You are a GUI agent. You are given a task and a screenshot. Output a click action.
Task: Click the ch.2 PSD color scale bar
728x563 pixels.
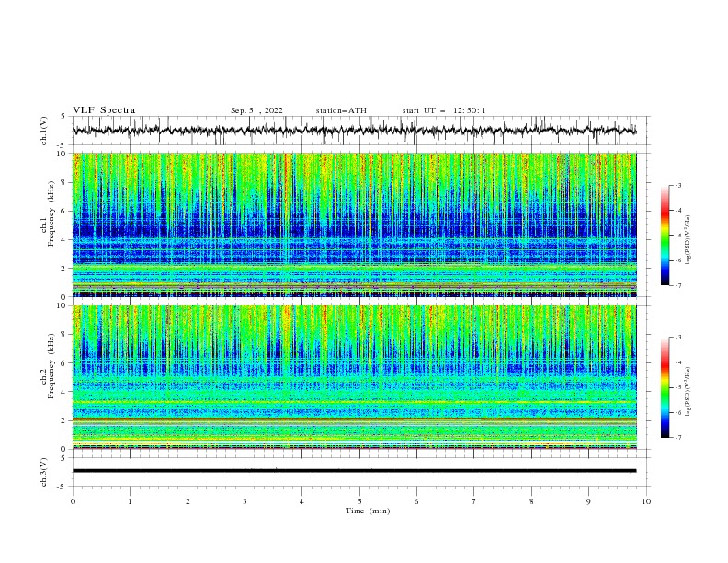[665, 387]
